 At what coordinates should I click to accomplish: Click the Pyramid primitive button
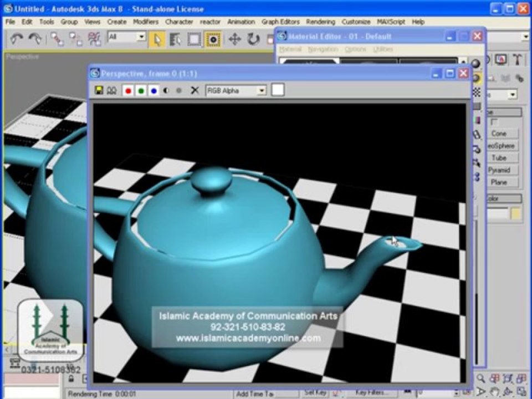coord(502,170)
